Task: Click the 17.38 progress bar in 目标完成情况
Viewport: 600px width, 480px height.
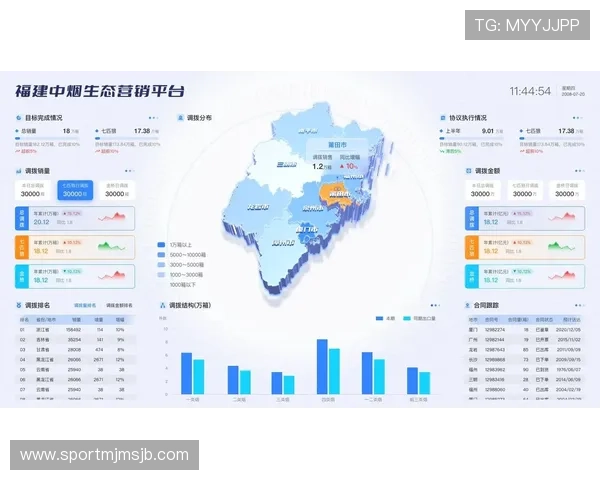Action: click(127, 138)
